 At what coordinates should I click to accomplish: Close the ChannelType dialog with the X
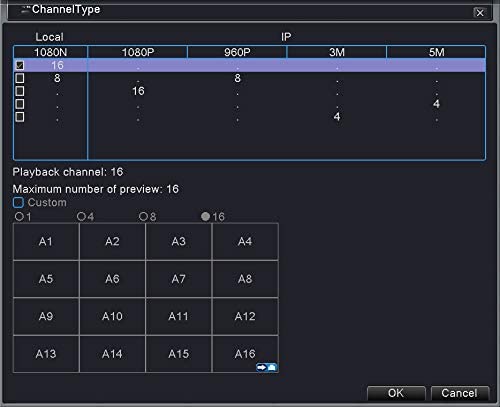click(x=480, y=13)
